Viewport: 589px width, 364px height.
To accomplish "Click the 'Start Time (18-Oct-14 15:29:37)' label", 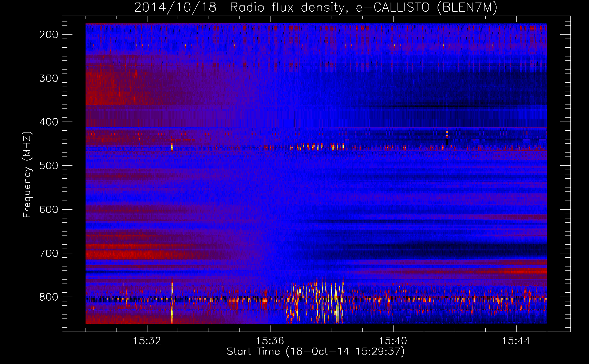I will (316, 352).
